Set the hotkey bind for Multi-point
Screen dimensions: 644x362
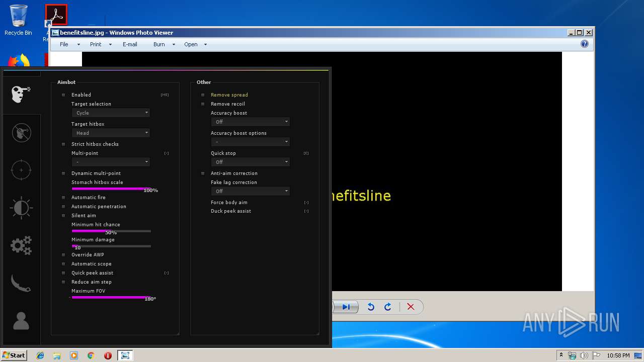click(x=167, y=153)
